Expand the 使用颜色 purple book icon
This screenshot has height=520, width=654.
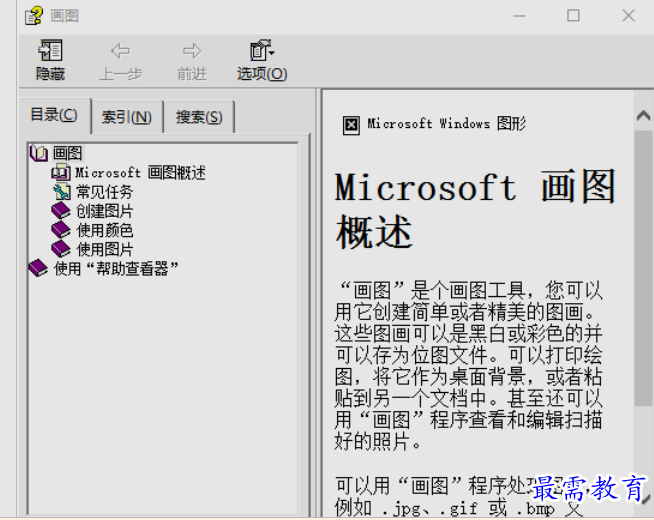coord(61,230)
